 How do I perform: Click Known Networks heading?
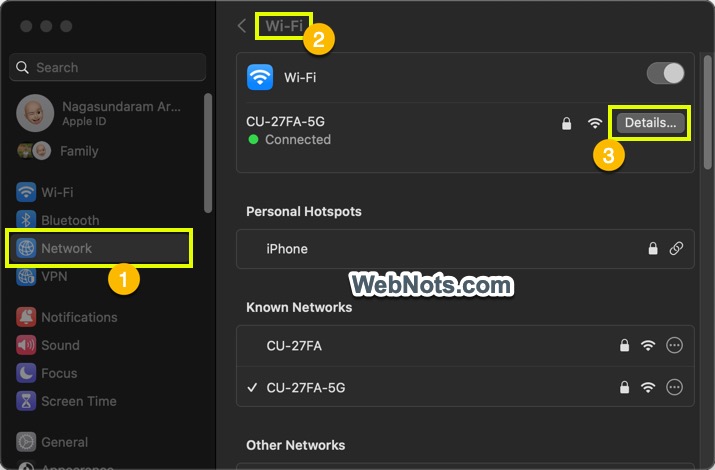tap(299, 307)
